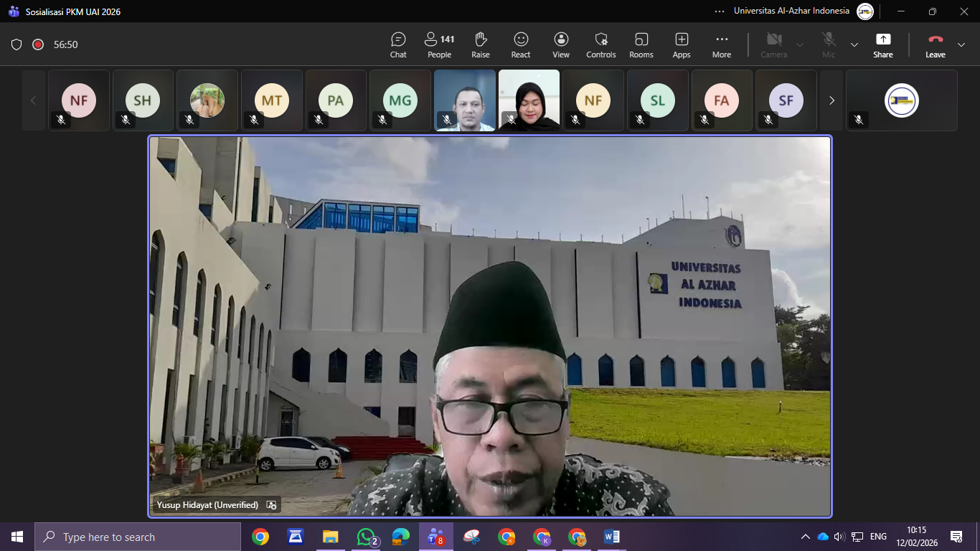The image size is (980, 551).
Task: Open the More actions menu
Action: [x=722, y=44]
